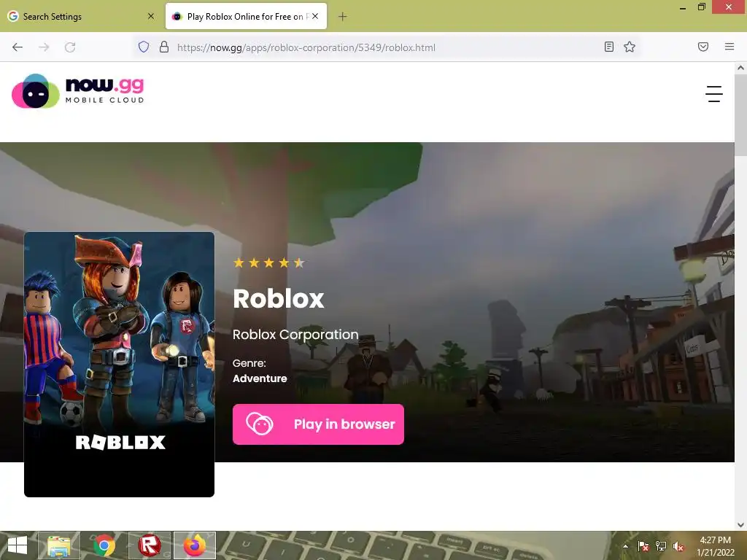747x560 pixels.
Task: Click the page scrollbar up arrow
Action: pos(741,68)
